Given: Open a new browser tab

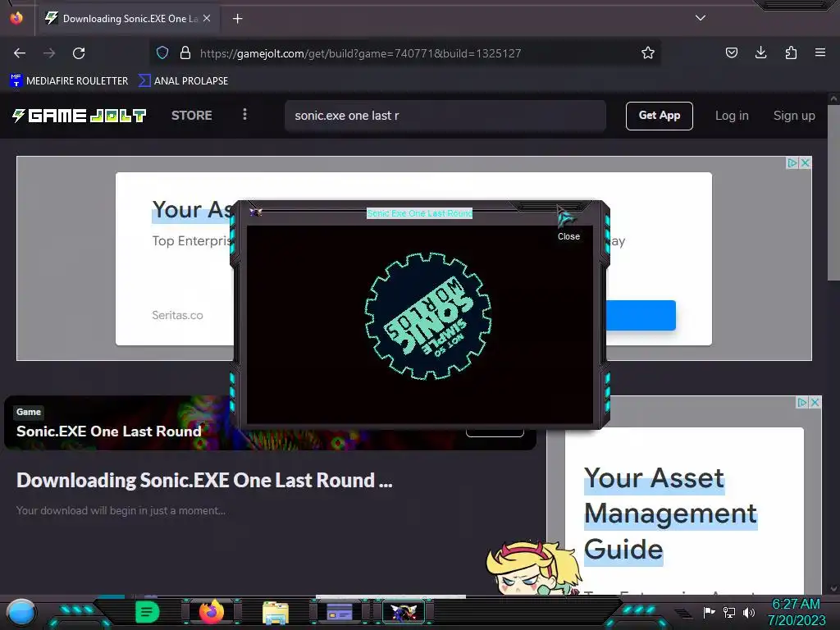Looking at the screenshot, I should pos(237,19).
